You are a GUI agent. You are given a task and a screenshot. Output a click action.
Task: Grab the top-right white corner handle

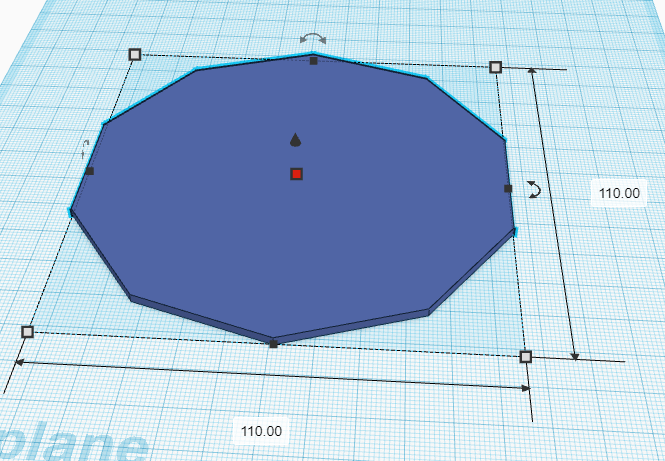point(495,67)
